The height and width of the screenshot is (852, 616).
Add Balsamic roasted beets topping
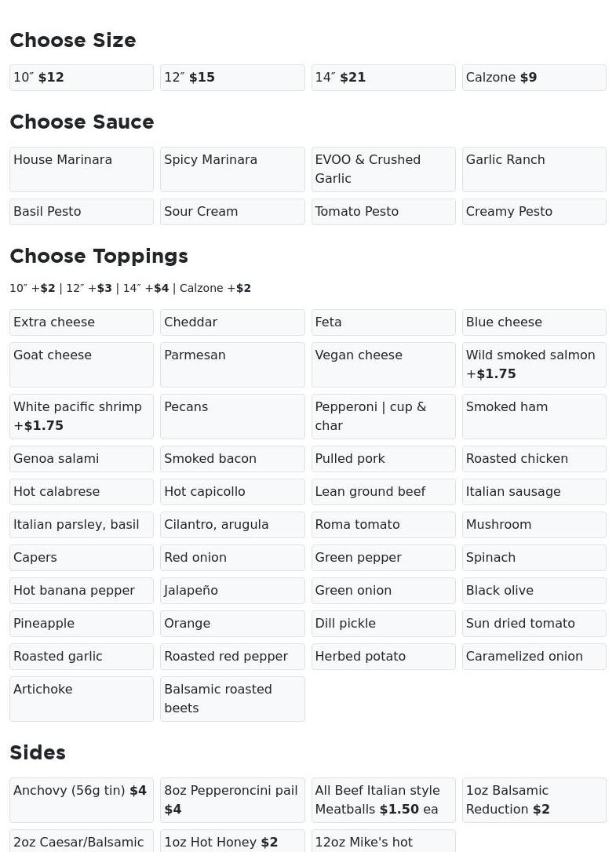point(232,698)
